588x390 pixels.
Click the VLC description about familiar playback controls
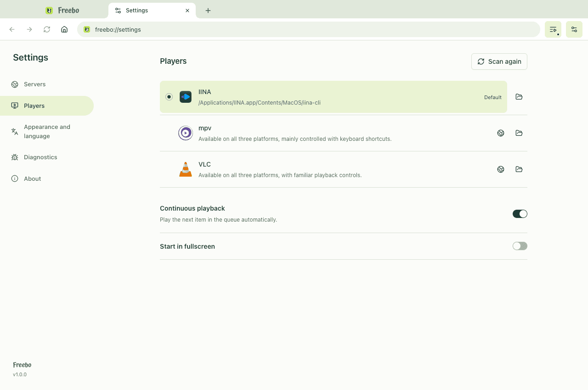[280, 175]
